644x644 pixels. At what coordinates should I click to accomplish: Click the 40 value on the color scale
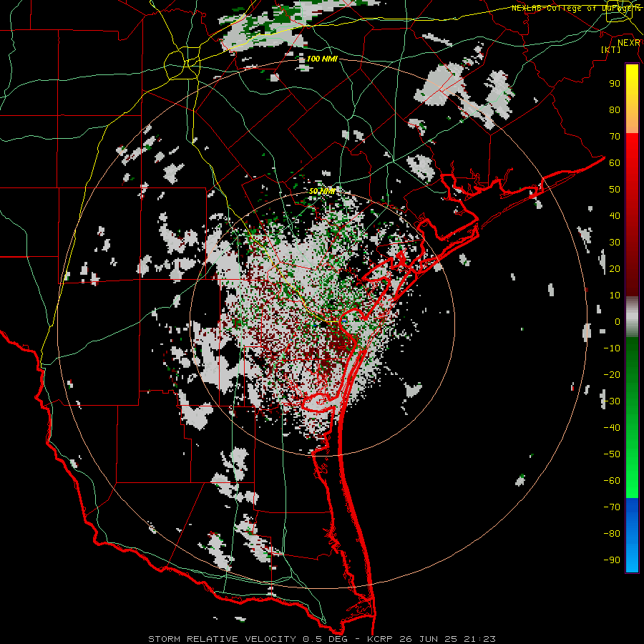click(615, 215)
